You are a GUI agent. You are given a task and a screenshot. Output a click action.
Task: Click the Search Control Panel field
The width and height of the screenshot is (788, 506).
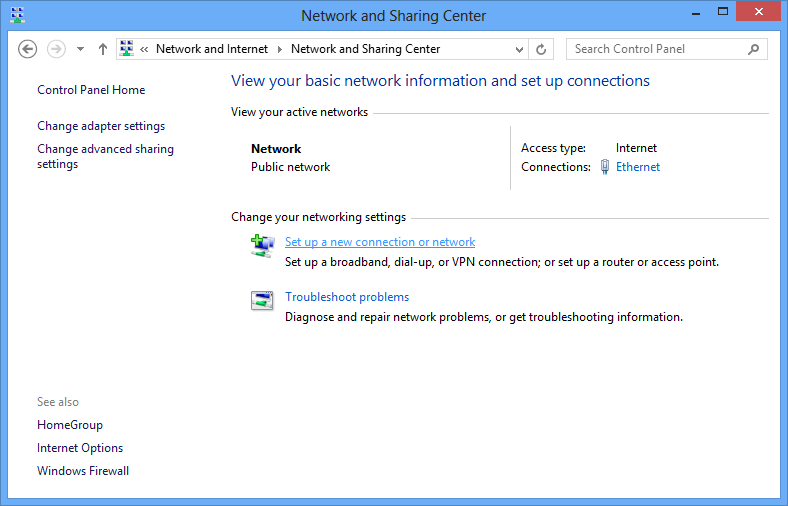pyautogui.click(x=666, y=49)
